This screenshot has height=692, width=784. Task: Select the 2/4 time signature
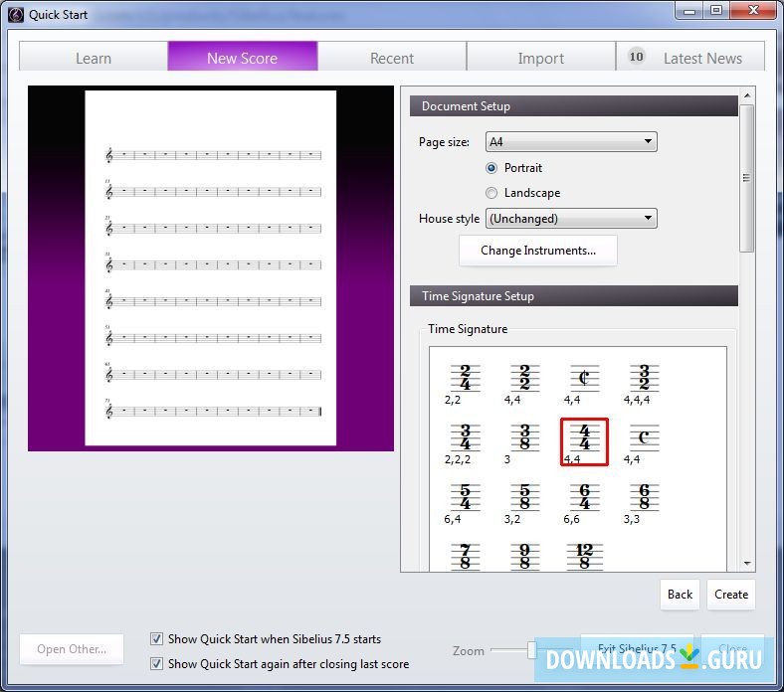(465, 377)
